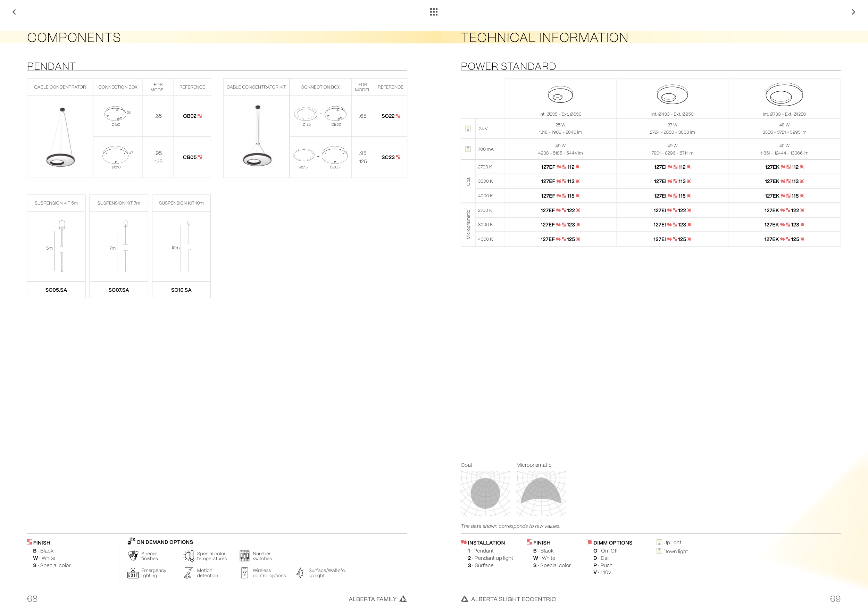
Task: Click the Number switches icon
Action: pos(244,556)
